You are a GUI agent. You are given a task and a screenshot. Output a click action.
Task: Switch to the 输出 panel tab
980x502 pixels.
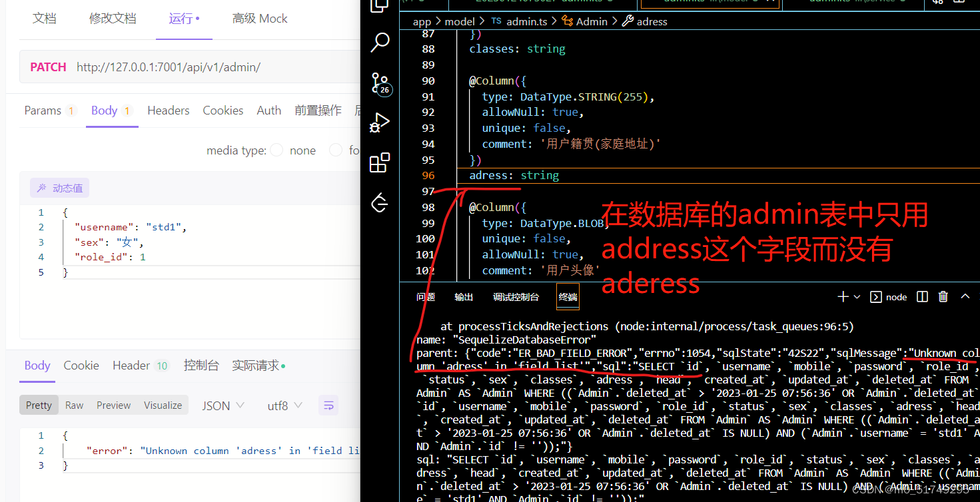pyautogui.click(x=464, y=296)
